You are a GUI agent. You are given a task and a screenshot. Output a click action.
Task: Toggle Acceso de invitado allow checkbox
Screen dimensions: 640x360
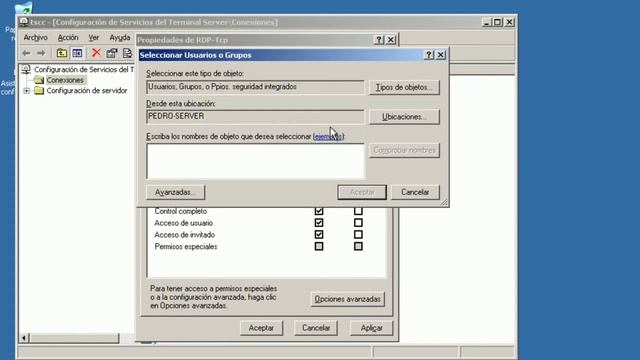click(x=319, y=235)
